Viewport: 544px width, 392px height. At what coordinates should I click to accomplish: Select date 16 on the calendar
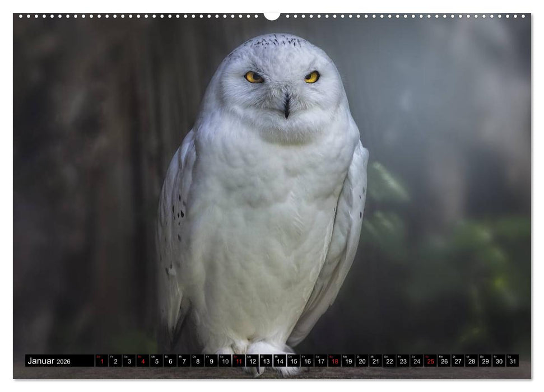coord(307,361)
